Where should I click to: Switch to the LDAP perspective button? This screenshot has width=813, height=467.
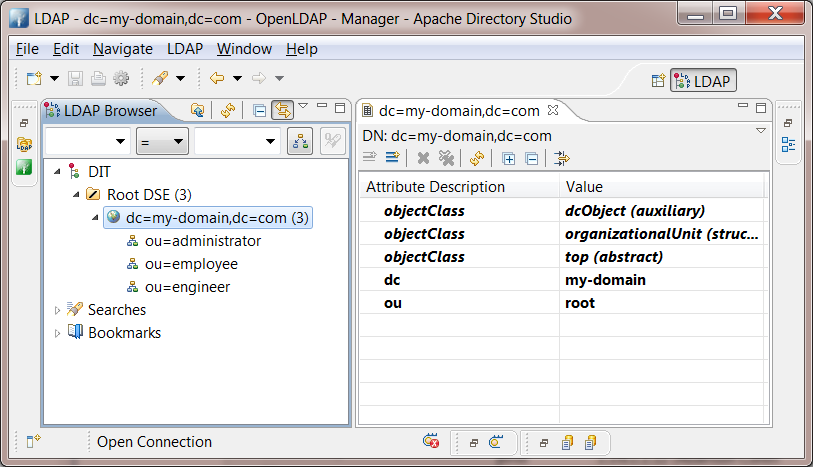point(703,81)
